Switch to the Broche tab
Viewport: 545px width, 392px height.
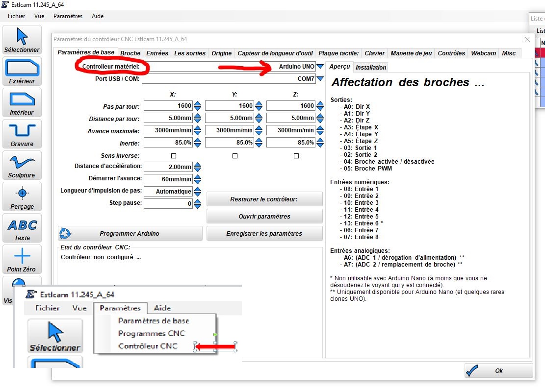130,53
